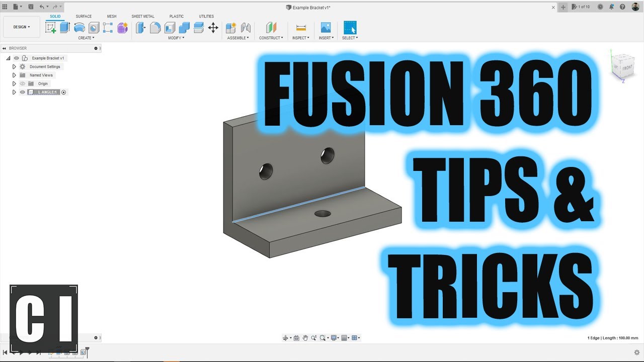Select the Pan hand tool
The height and width of the screenshot is (362, 644).
[305, 338]
